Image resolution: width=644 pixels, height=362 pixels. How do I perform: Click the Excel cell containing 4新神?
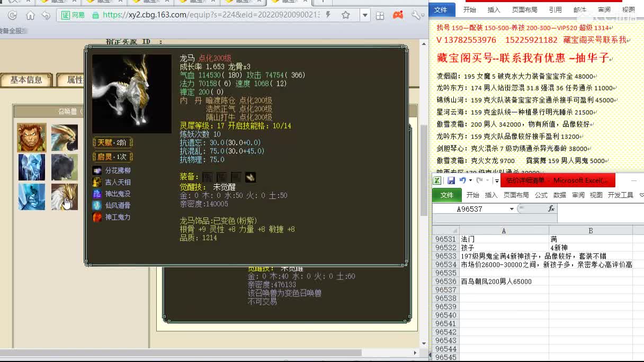(x=591, y=248)
